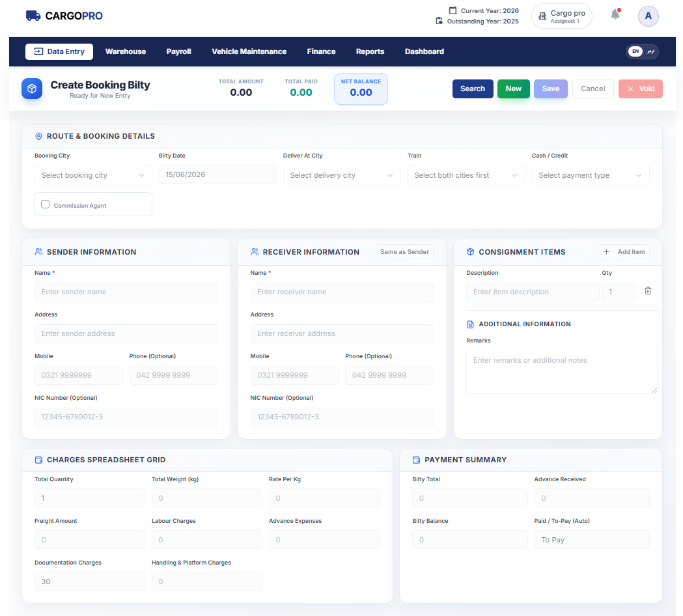This screenshot has width=683, height=616.
Task: Click the Receiver Information users icon
Action: click(255, 252)
